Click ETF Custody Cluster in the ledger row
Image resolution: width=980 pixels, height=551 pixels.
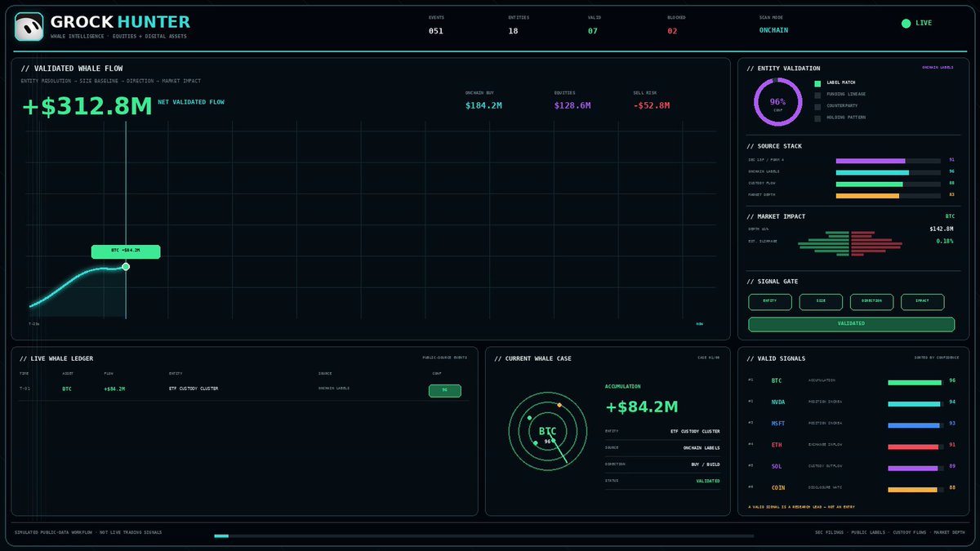click(x=194, y=389)
